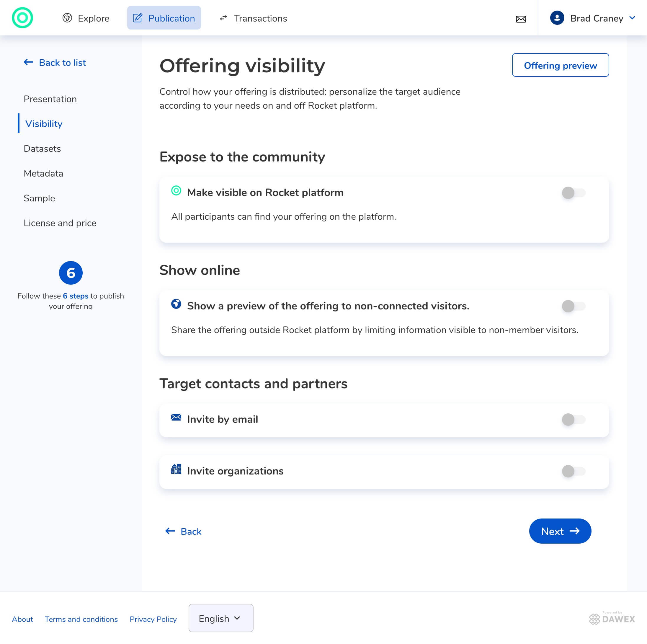Viewport: 647px width, 644px height.
Task: Open the Rocket platform home logo
Action: (x=22, y=18)
